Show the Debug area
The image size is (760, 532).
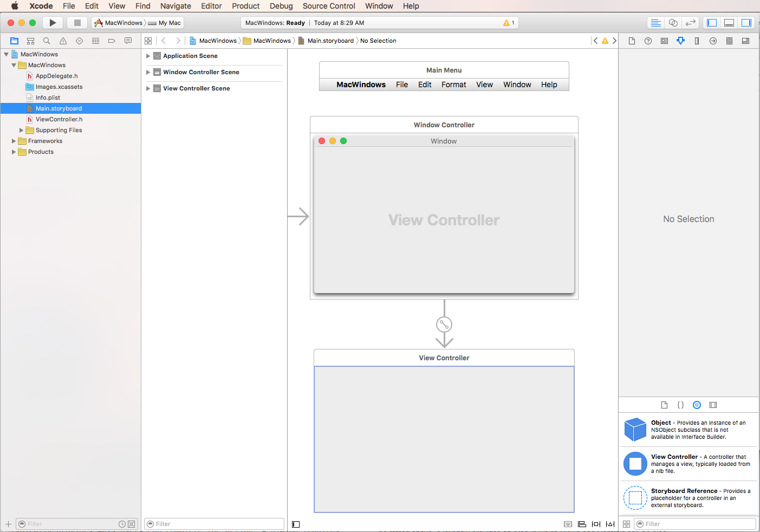(729, 22)
